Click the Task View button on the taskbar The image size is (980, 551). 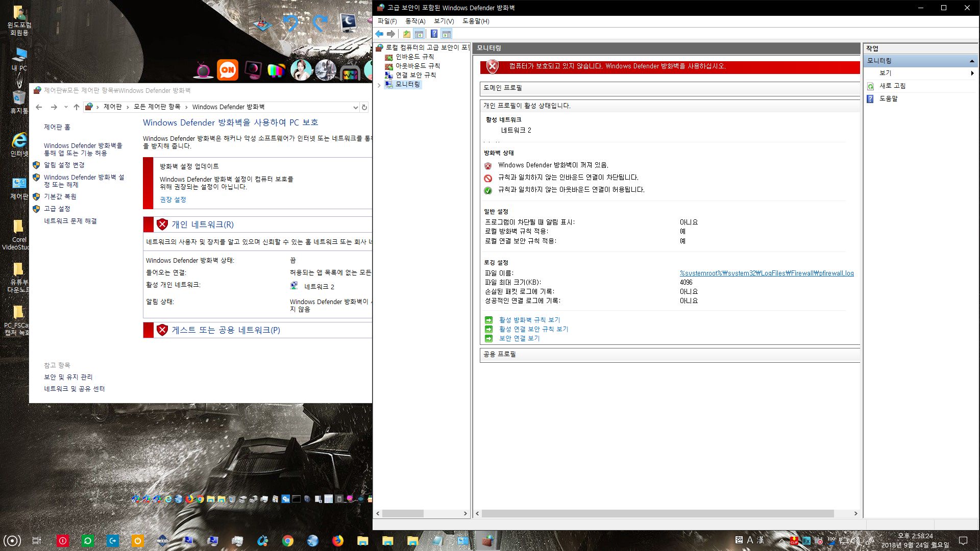coord(37,541)
